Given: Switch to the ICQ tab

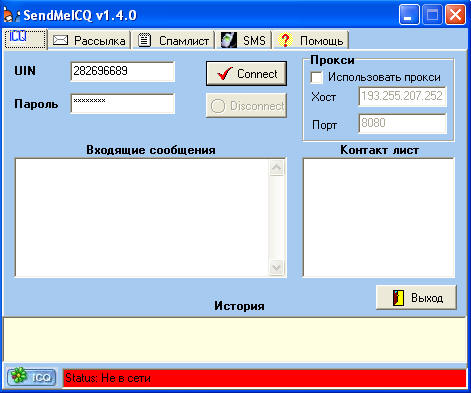Looking at the screenshot, I should coord(26,39).
